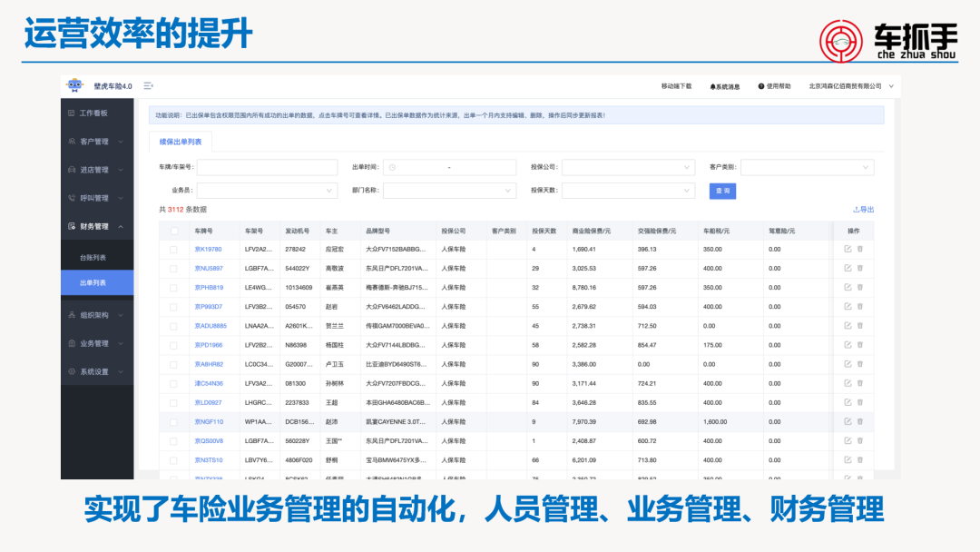Viewport: 980px width, 552px height.
Task: Edit the 京LD0927 row
Action: click(x=848, y=402)
